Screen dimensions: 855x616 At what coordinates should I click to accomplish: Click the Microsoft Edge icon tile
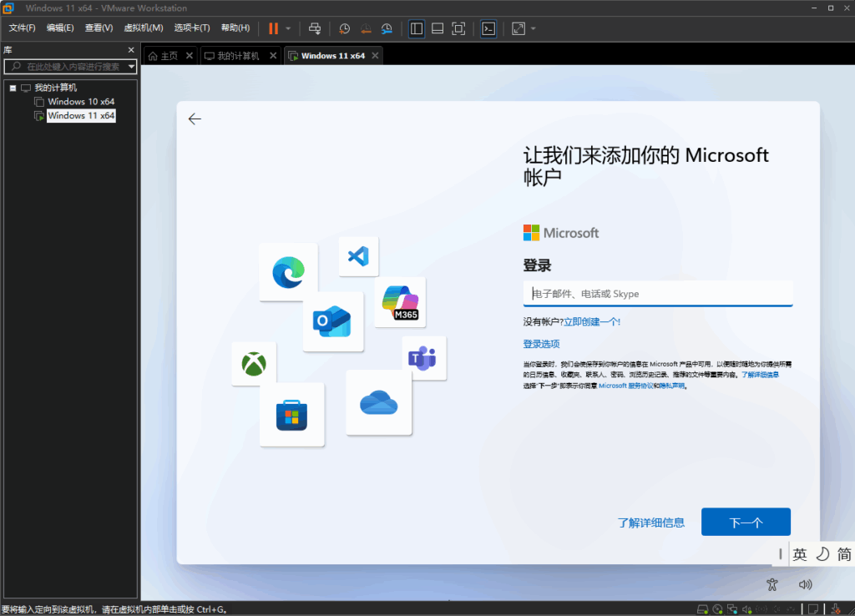tap(288, 272)
